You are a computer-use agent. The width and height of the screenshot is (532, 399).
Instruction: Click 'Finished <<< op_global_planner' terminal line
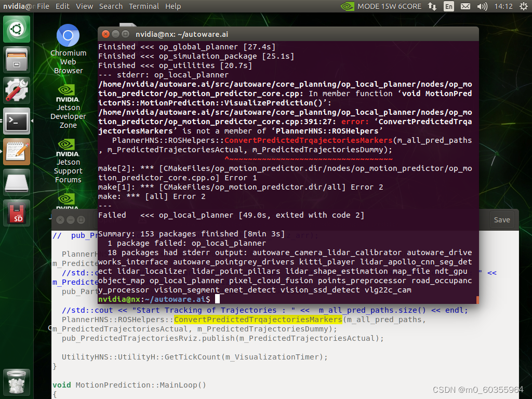coord(187,47)
